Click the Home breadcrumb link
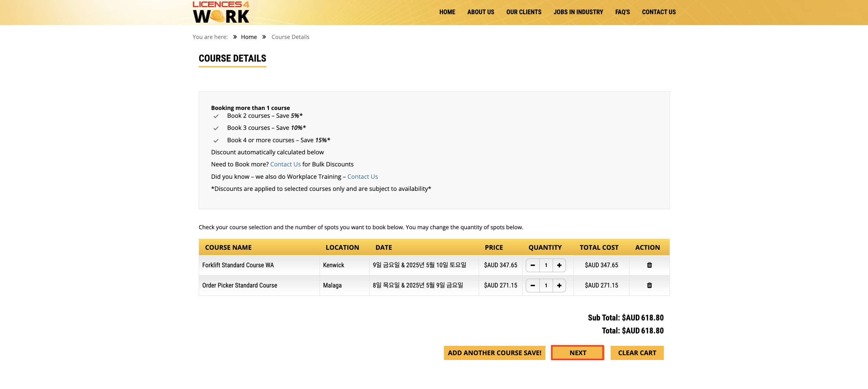This screenshot has height=389, width=868. click(x=249, y=37)
